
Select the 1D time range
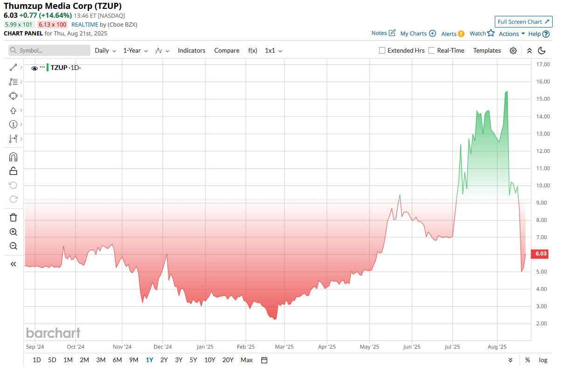point(37,360)
